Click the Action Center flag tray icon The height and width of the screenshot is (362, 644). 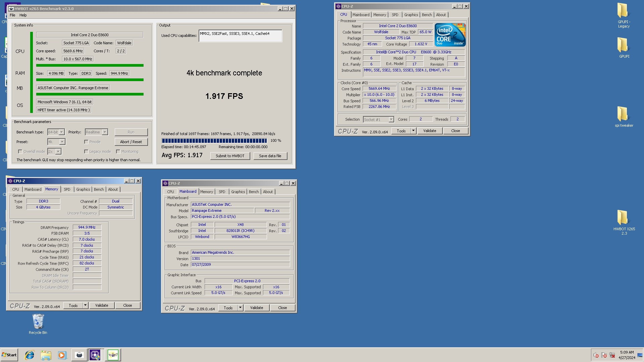[604, 355]
